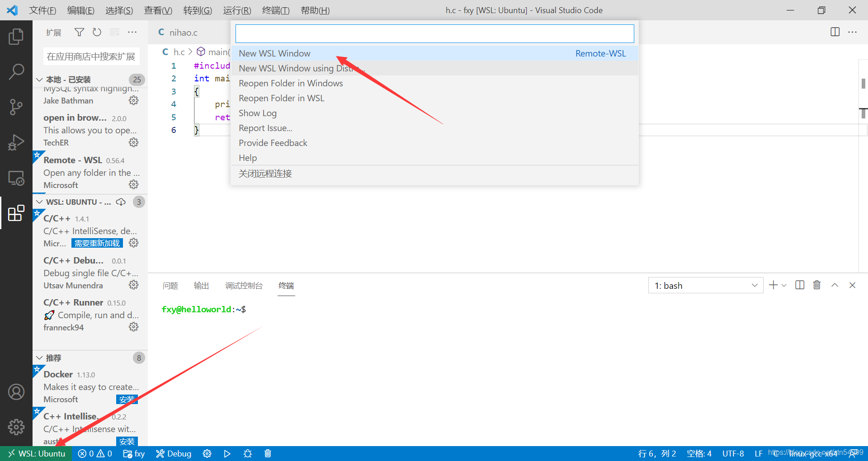
Task: Open the 1: bash terminal selector dropdown
Action: (x=706, y=286)
